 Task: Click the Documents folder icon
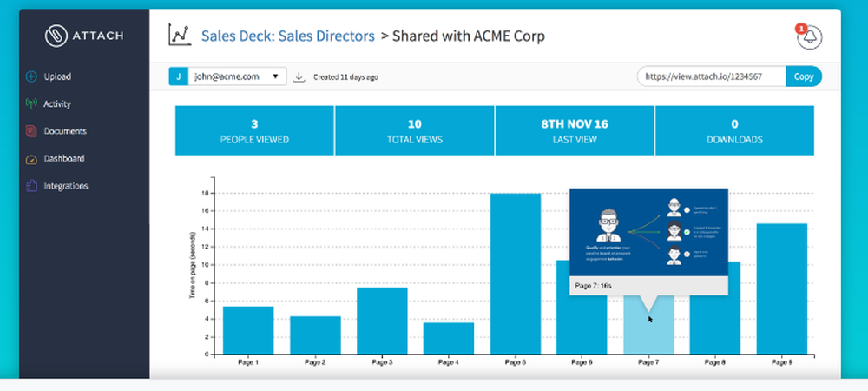pos(31,131)
